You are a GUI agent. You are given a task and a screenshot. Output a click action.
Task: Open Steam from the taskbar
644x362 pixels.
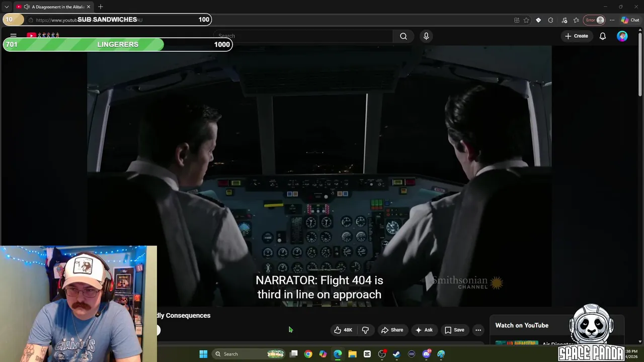pos(396,354)
